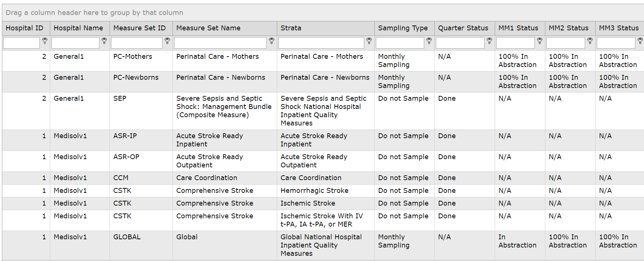
Task: Focus the Hospital ID filter text box
Action: [x=21, y=43]
